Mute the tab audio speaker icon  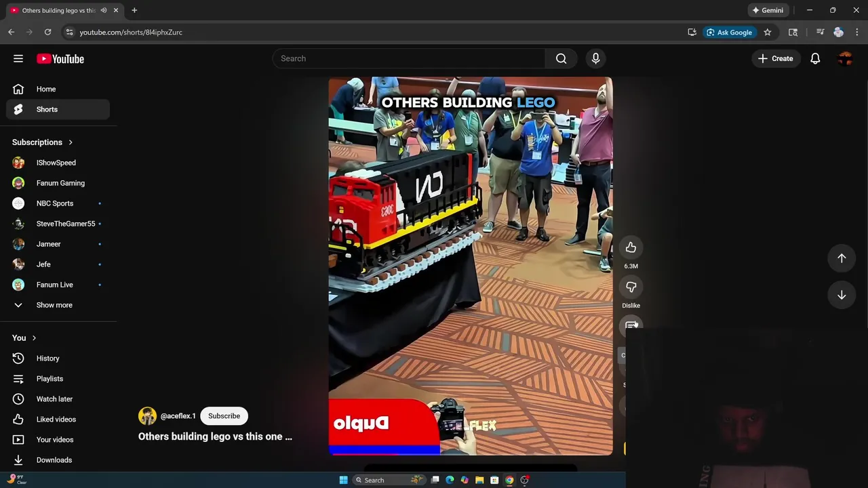pos(104,10)
